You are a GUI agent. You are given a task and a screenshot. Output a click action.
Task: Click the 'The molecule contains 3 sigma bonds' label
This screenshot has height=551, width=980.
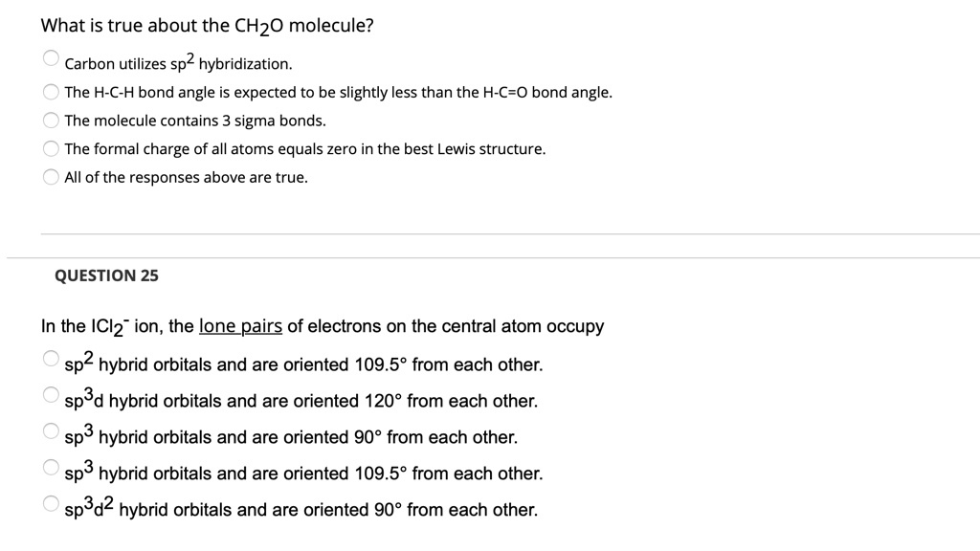[x=195, y=121]
